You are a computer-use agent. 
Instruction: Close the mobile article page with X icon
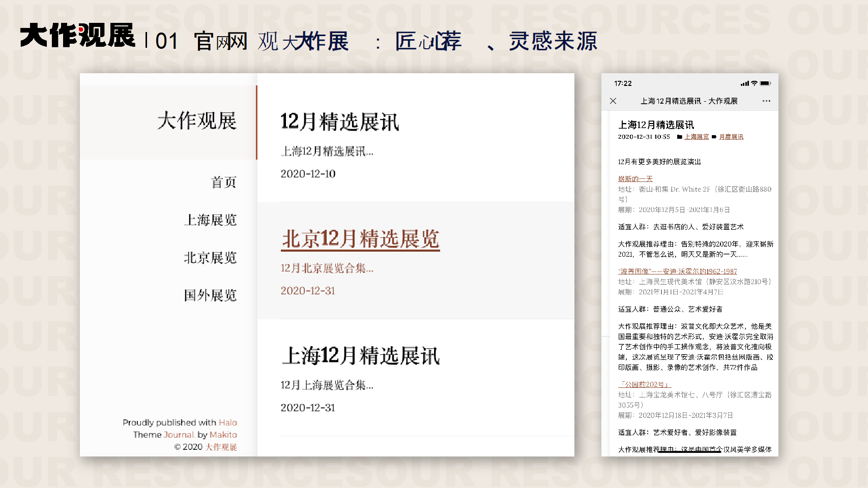(x=613, y=101)
